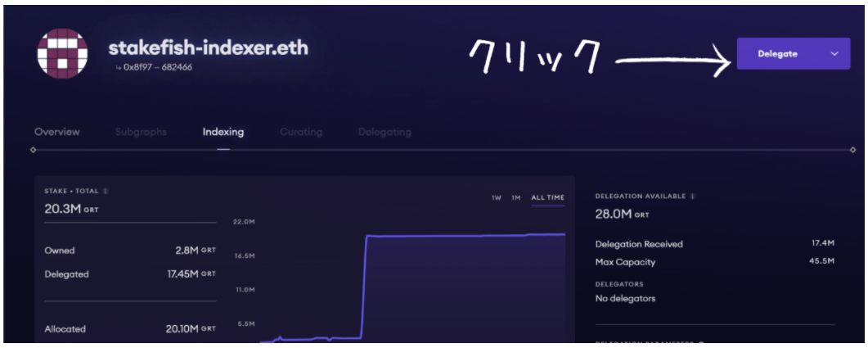Expand the Delegate button chevron menu
Image resolution: width=868 pixels, height=348 pixels.
click(x=834, y=54)
